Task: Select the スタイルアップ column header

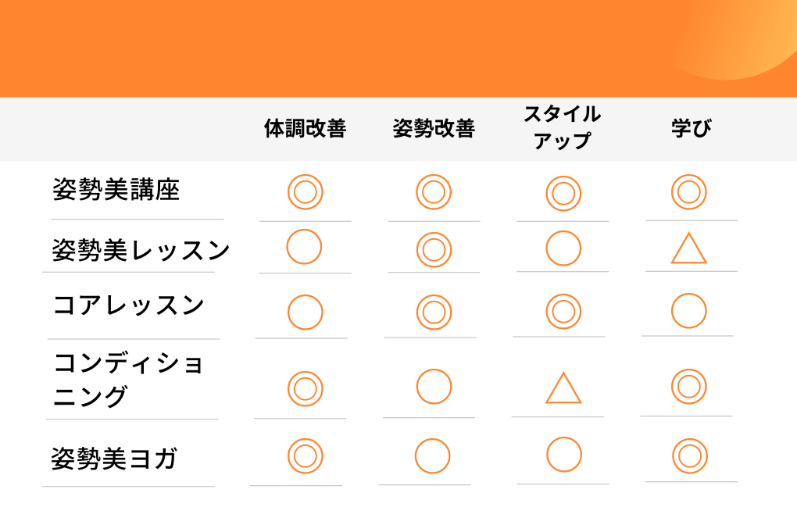Action: pos(563,127)
